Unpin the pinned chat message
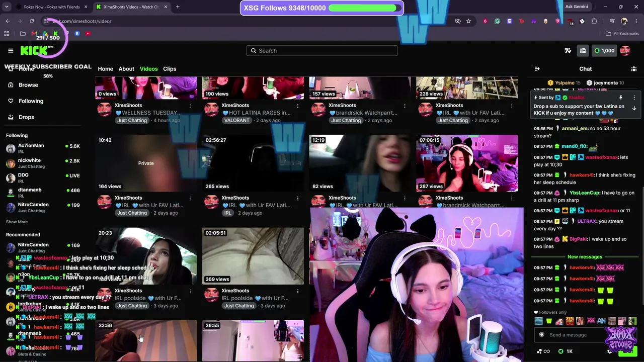The width and height of the screenshot is (644, 362). (x=621, y=98)
